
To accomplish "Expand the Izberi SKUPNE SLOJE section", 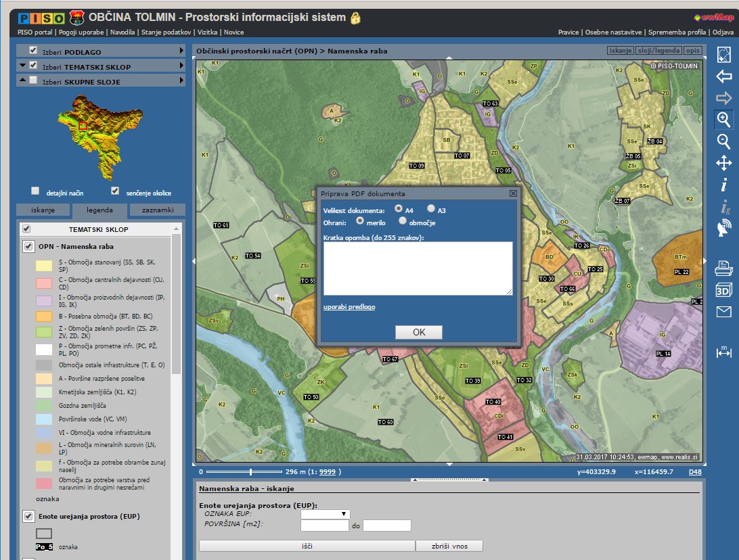I will 181,81.
